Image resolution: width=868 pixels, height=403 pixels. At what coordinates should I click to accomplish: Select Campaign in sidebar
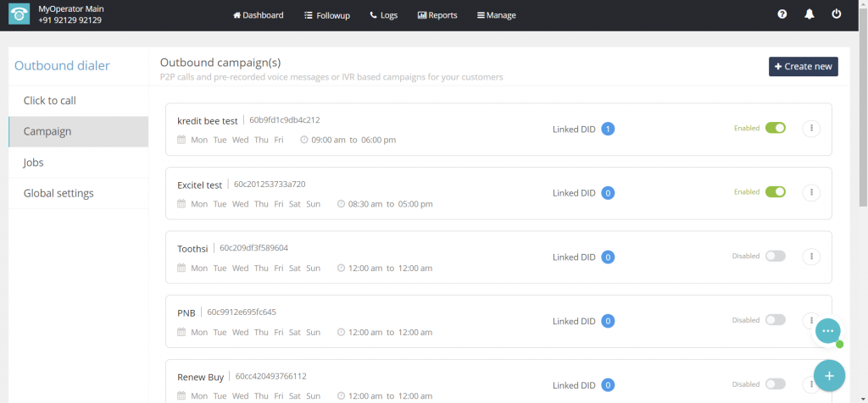[79, 131]
